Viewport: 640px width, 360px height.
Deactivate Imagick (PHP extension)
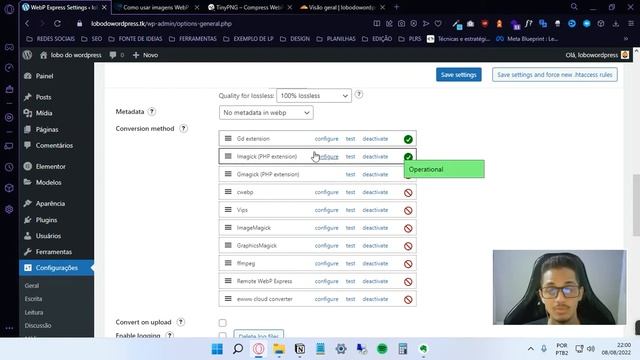[x=375, y=157]
